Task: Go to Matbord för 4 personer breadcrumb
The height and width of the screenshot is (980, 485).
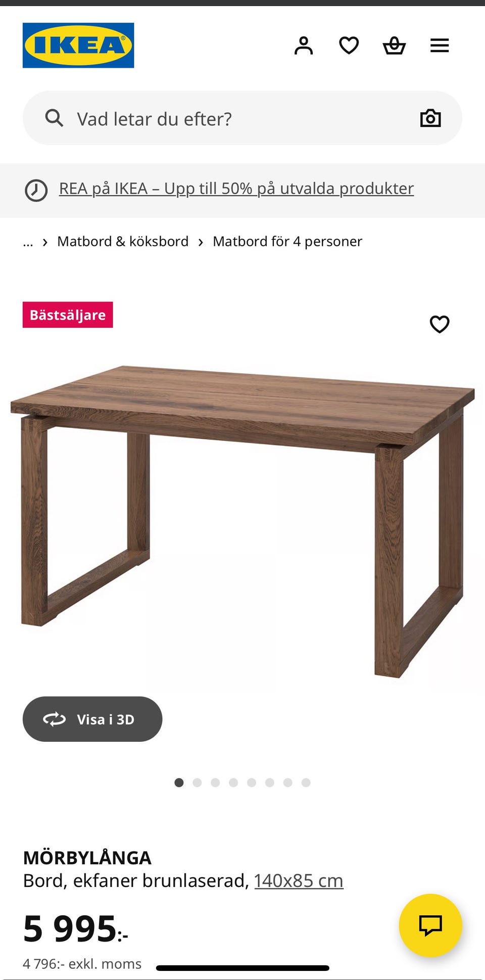Action: coord(287,241)
